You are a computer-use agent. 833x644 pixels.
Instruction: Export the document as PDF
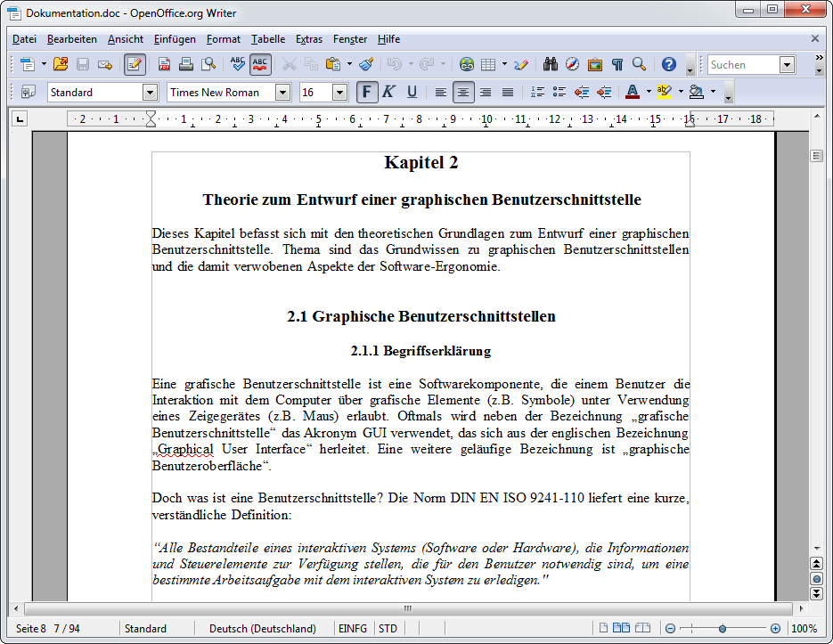[163, 63]
